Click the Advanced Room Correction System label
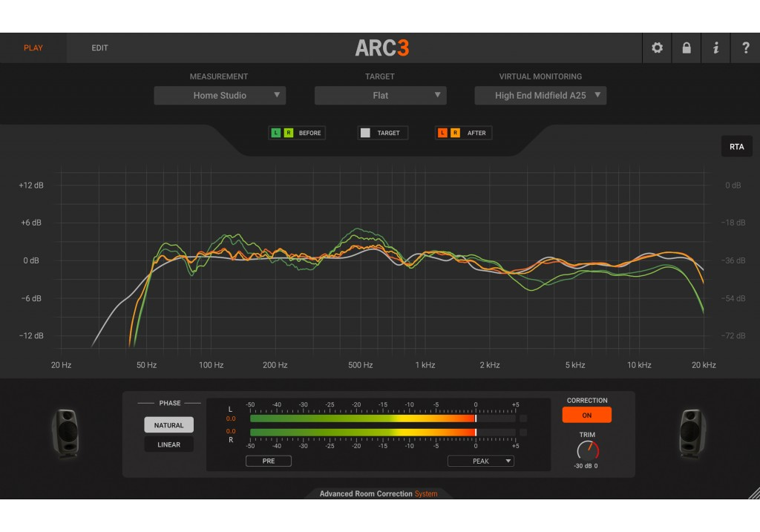The width and height of the screenshot is (760, 532). 379,493
